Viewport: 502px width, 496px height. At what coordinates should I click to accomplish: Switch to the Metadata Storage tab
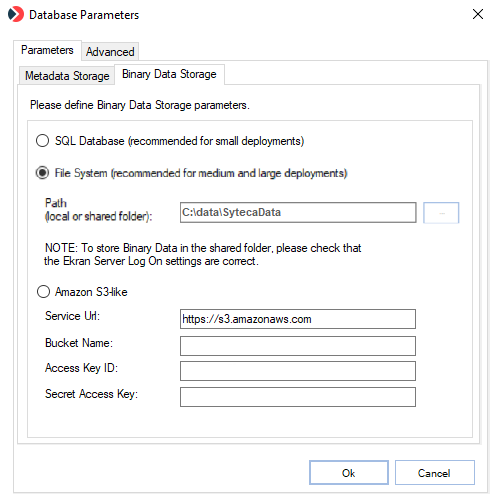tap(67, 76)
